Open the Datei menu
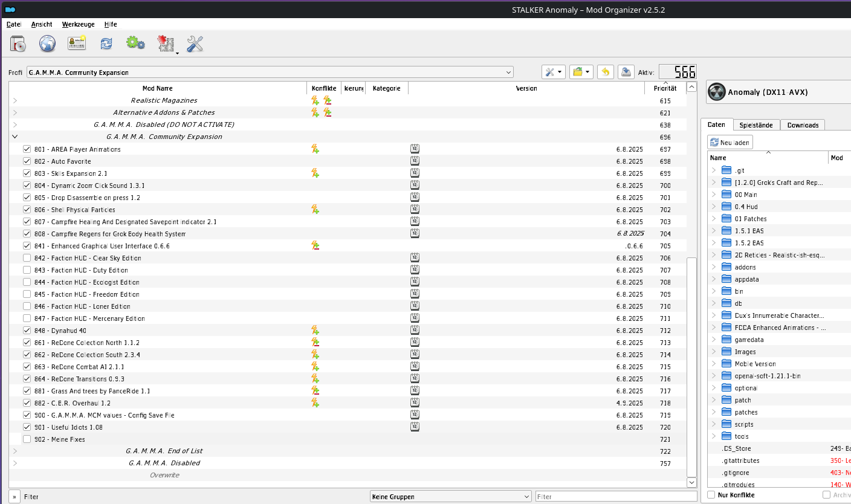851x504 pixels. click(14, 24)
